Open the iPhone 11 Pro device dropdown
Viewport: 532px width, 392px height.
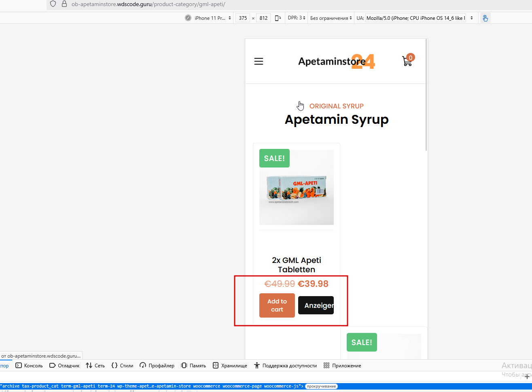[213, 18]
